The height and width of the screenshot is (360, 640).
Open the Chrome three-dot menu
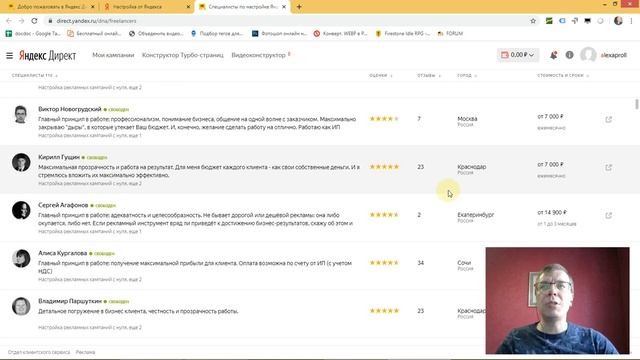631,21
